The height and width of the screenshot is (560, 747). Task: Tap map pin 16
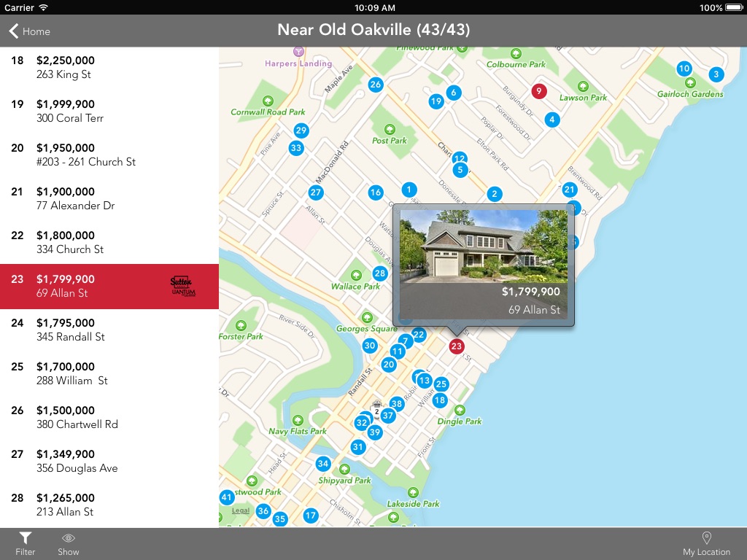pyautogui.click(x=376, y=192)
